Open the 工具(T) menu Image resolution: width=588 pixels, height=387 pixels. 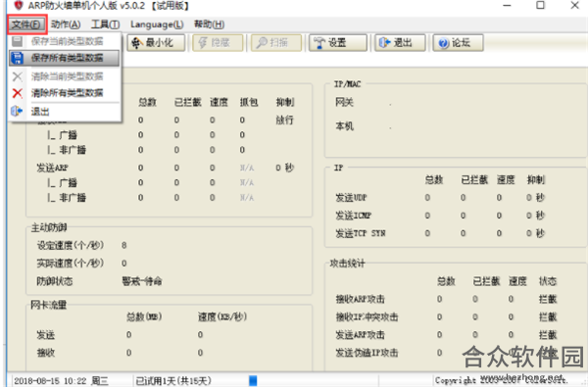click(106, 24)
